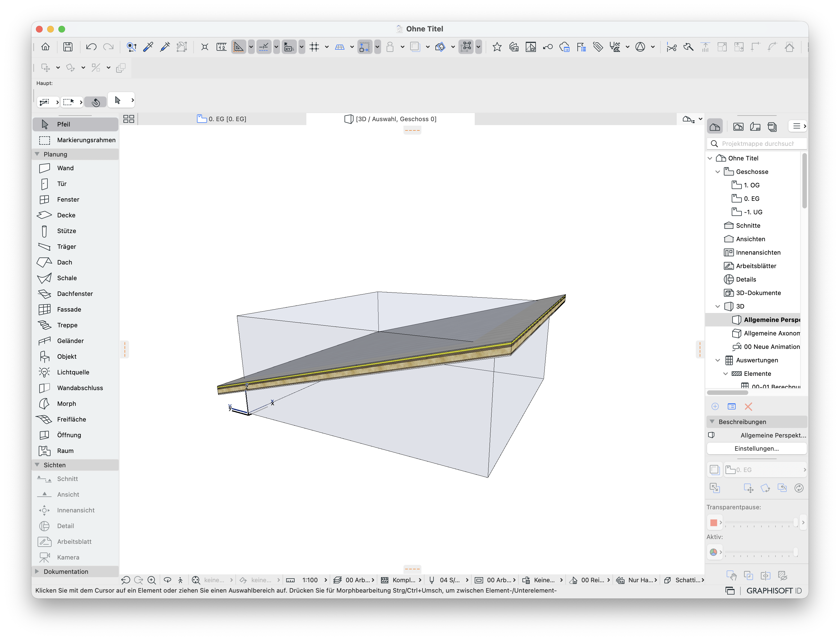The height and width of the screenshot is (640, 840).
Task: Toggle the snap guides button
Action: [x=264, y=47]
